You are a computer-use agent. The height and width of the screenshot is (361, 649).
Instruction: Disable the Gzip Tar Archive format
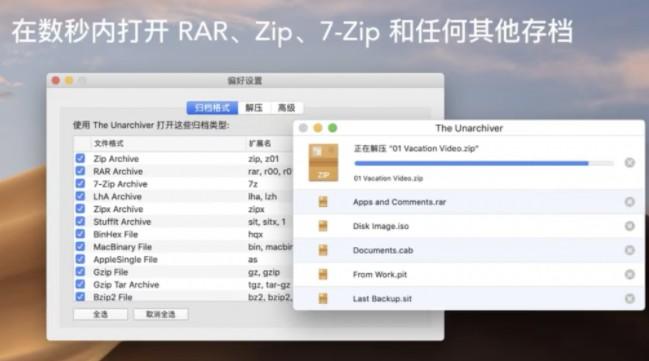80,284
